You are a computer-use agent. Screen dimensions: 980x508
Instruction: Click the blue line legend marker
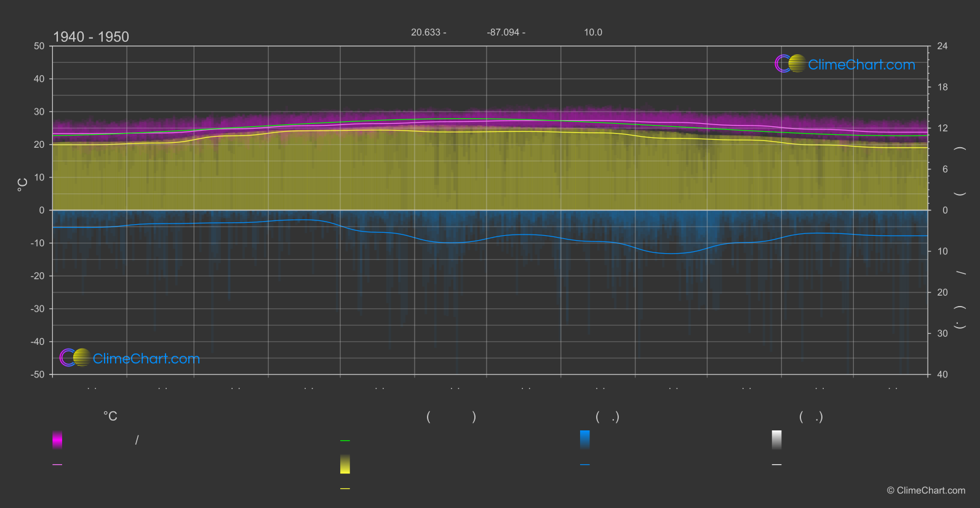coord(585,465)
